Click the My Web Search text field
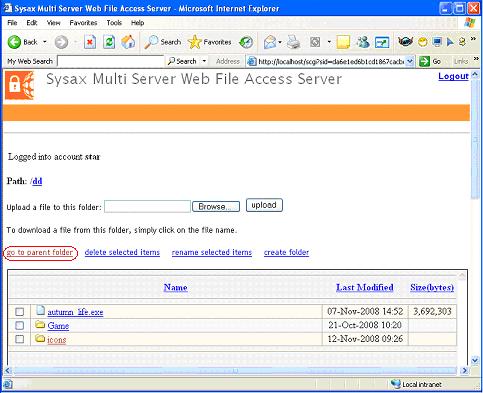 tap(111, 61)
